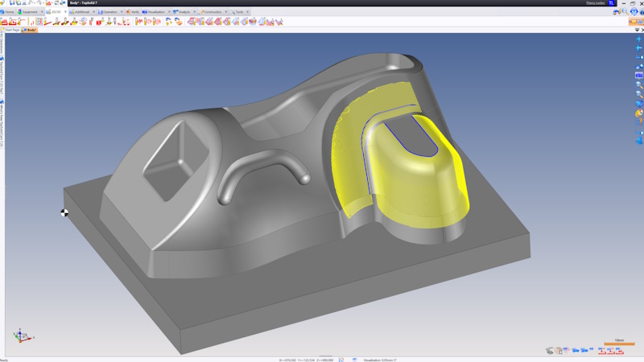Open the Visualization ribbon tab
The width and height of the screenshot is (644, 362).
click(x=154, y=12)
